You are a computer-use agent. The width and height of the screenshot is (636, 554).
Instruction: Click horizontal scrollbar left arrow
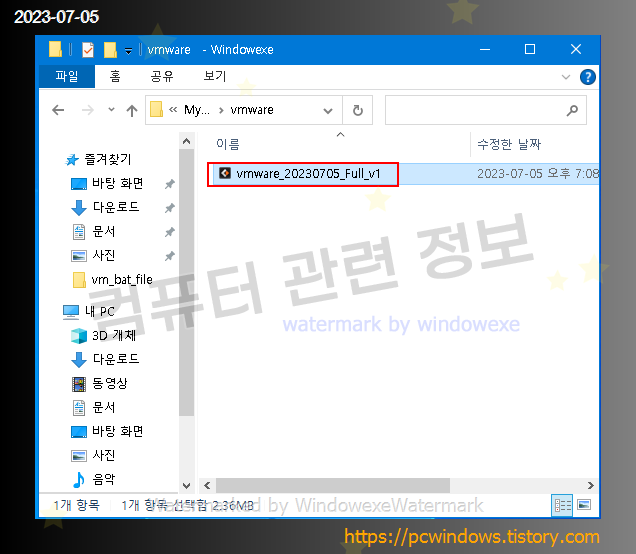207,485
